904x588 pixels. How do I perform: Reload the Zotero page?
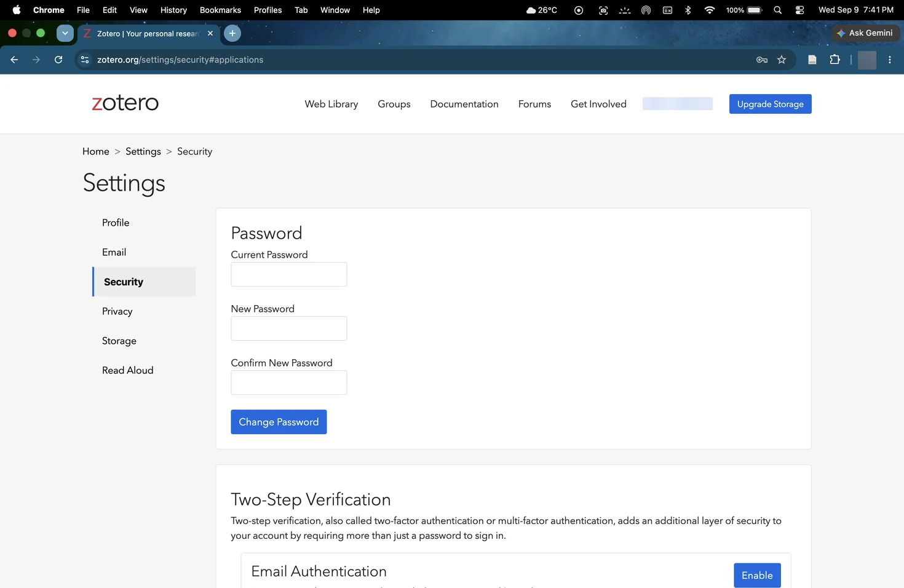coord(58,60)
